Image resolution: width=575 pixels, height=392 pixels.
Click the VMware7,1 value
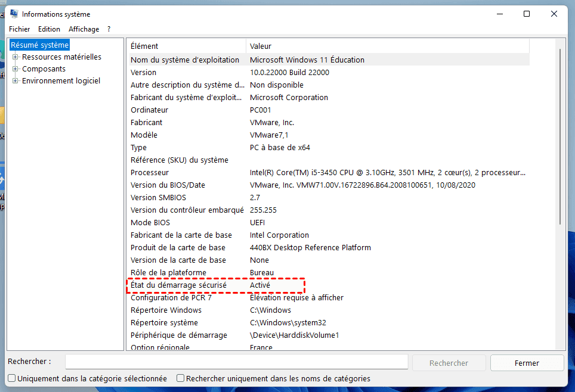269,135
